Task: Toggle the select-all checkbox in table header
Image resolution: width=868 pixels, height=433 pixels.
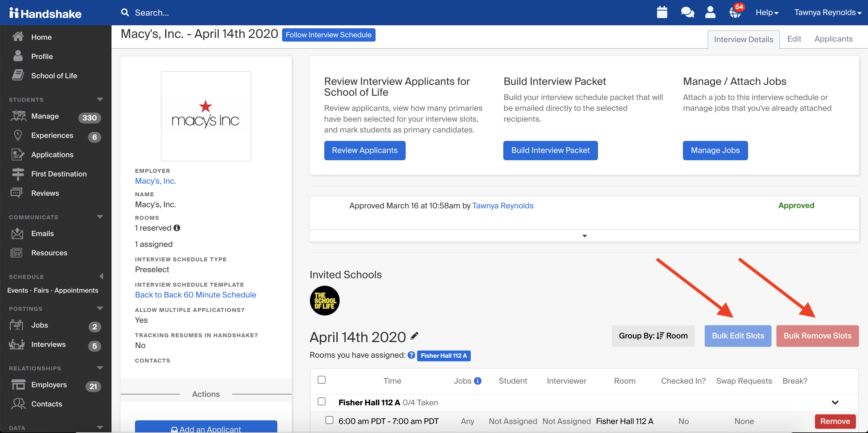Action: tap(322, 380)
